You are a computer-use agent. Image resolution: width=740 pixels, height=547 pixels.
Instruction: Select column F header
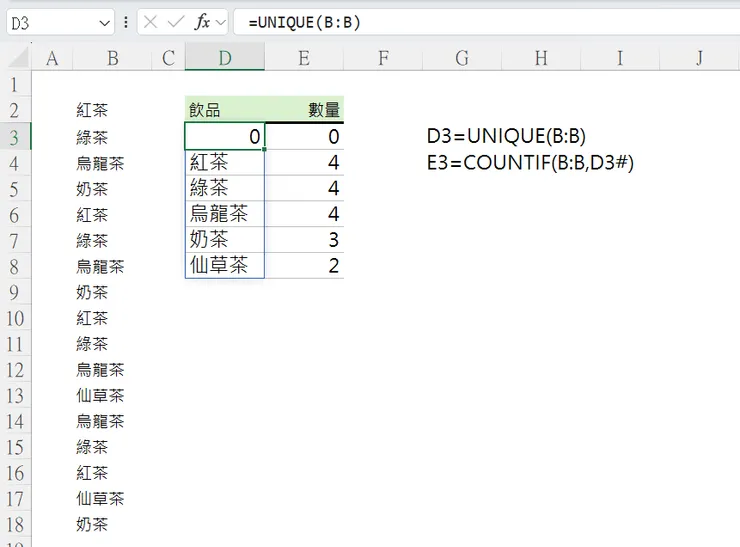(383, 58)
